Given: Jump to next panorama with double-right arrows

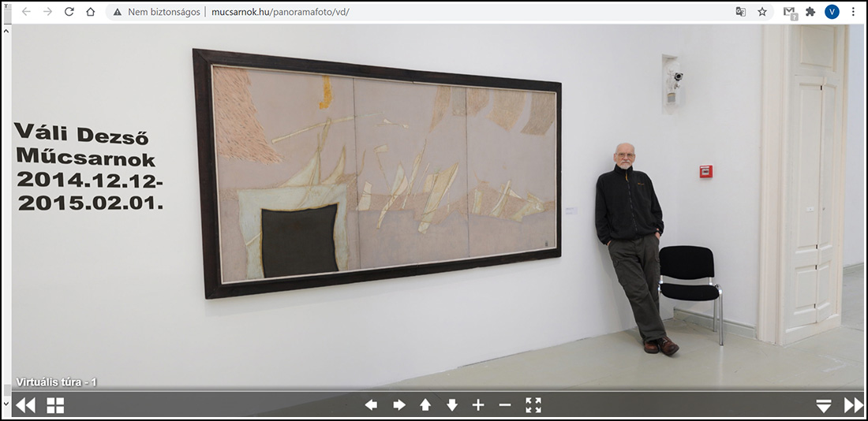Looking at the screenshot, I should coord(854,405).
